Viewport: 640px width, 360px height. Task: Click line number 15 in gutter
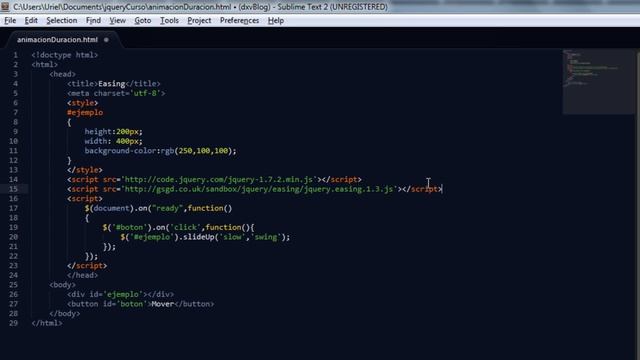pyautogui.click(x=13, y=189)
